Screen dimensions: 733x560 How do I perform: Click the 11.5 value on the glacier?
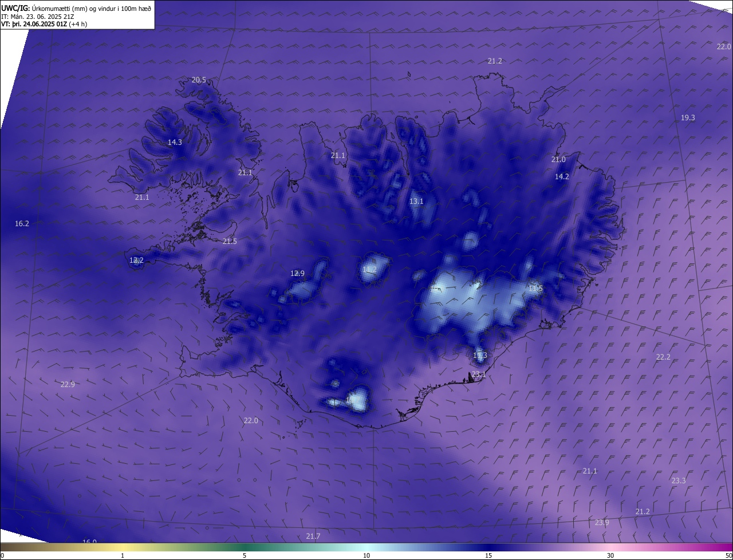(535, 289)
